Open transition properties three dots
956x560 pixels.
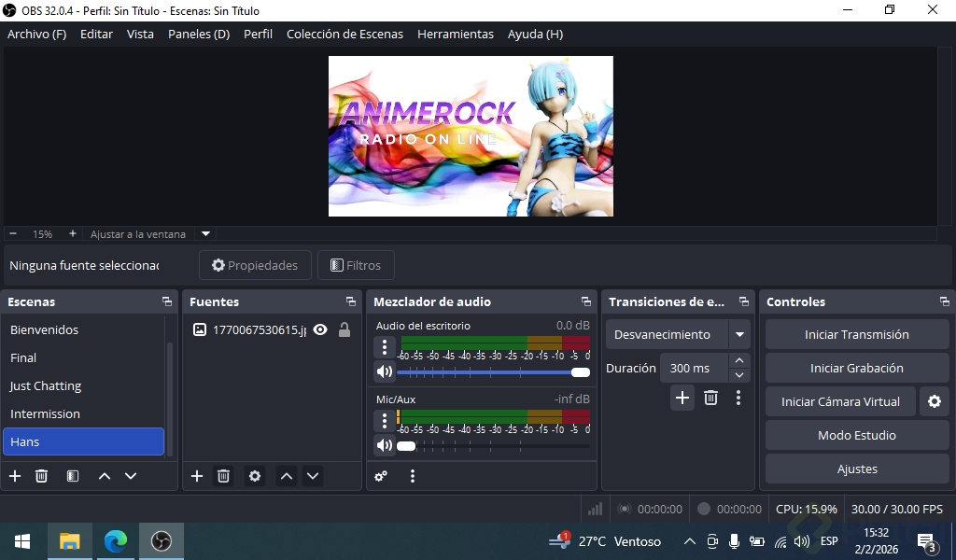point(738,398)
